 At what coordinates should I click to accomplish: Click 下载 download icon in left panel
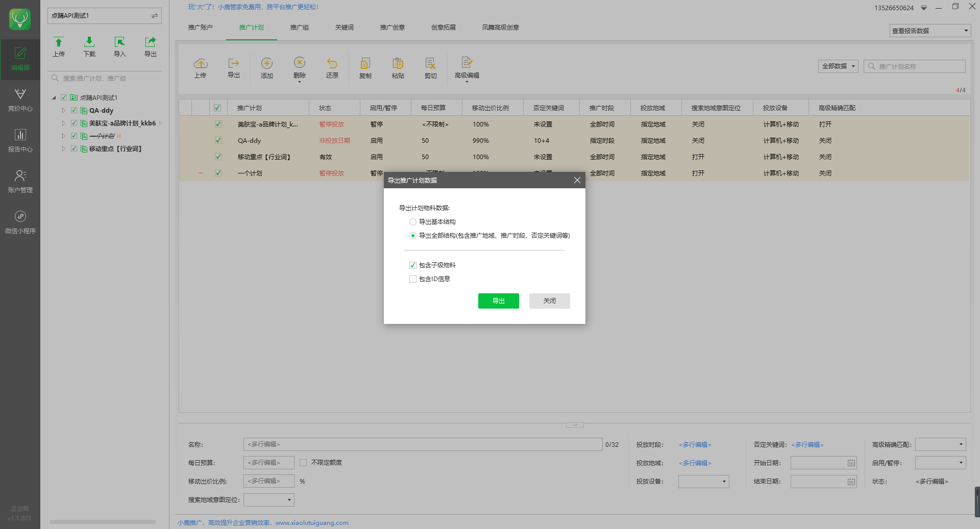click(x=89, y=46)
